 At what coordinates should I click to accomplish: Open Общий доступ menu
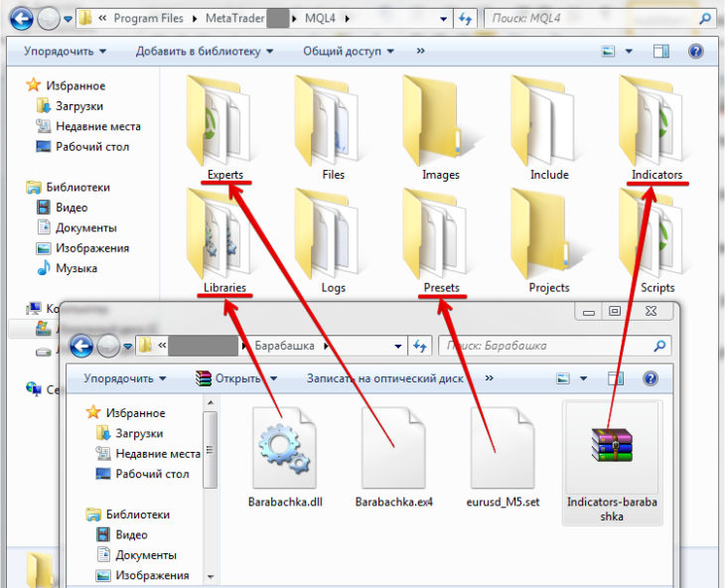pyautogui.click(x=349, y=51)
